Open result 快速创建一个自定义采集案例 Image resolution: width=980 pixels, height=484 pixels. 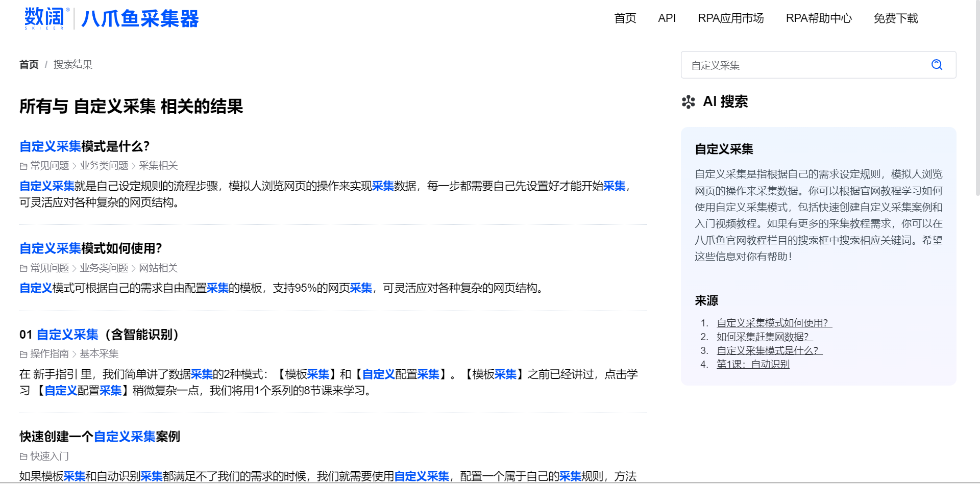tap(100, 437)
